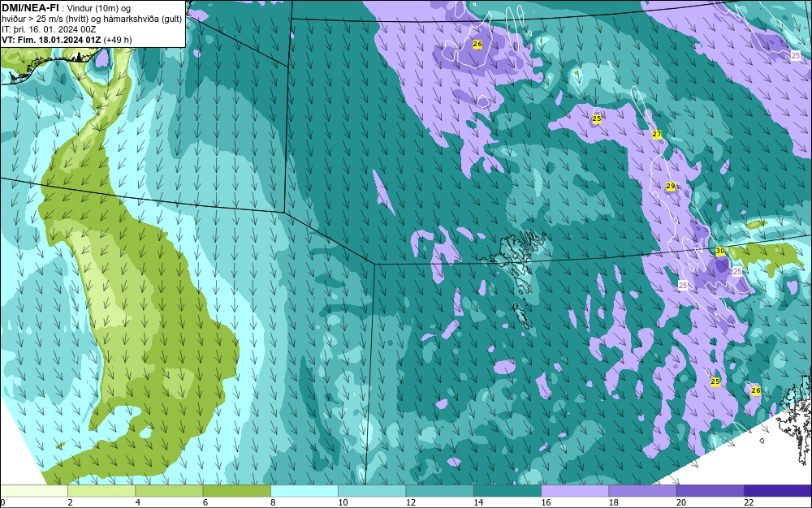Screen dimensions: 812x508
Task: Click the legend scale value 10
Action: [x=343, y=502]
